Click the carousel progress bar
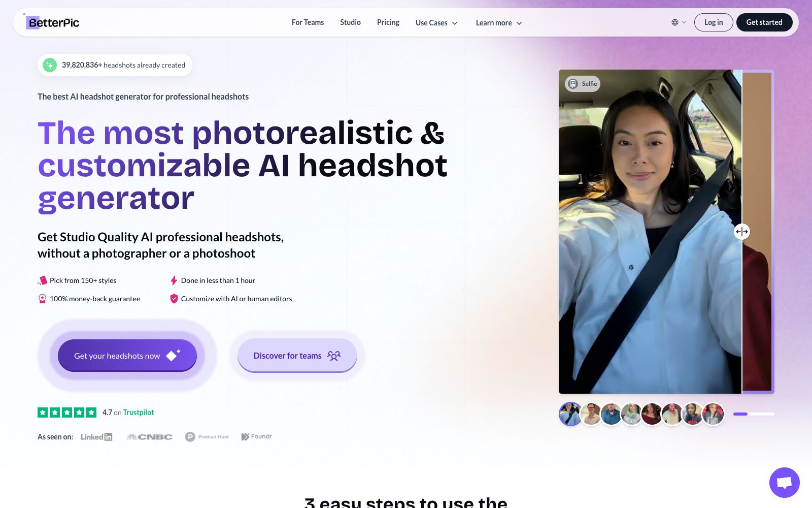 [754, 414]
